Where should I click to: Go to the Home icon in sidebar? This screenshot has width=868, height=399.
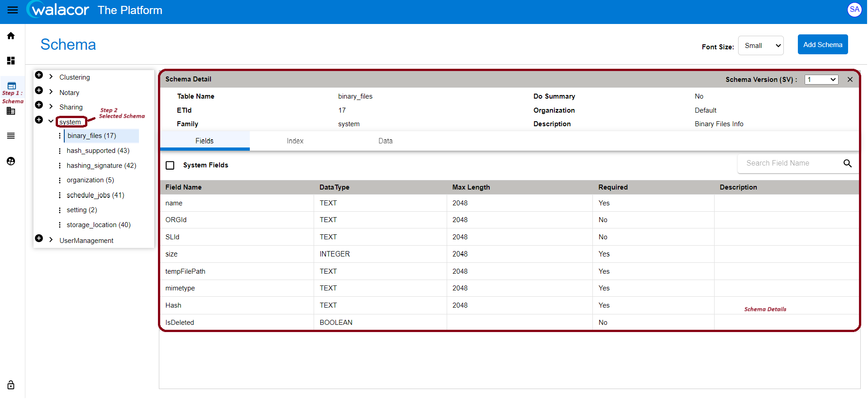[11, 36]
